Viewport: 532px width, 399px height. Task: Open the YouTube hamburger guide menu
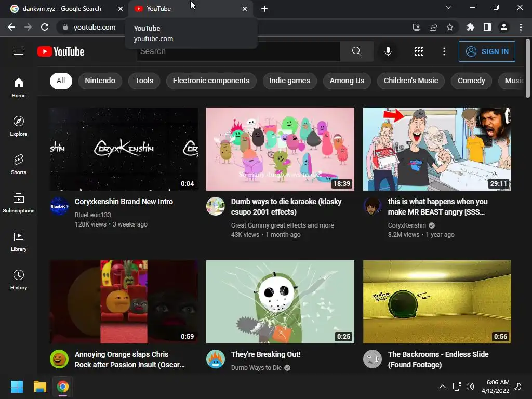coord(19,51)
